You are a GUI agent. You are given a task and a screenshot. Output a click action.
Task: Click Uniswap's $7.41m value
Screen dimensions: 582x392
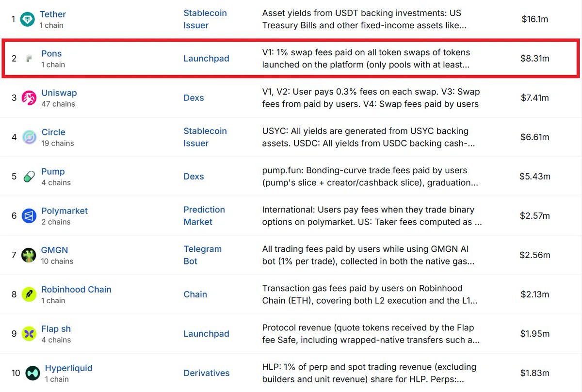tap(535, 98)
